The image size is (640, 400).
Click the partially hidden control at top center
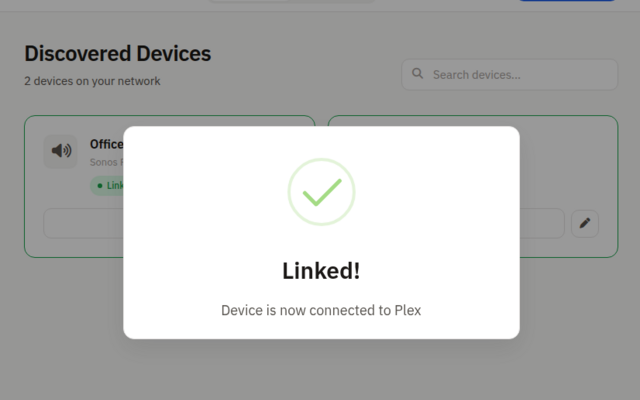coord(290,2)
